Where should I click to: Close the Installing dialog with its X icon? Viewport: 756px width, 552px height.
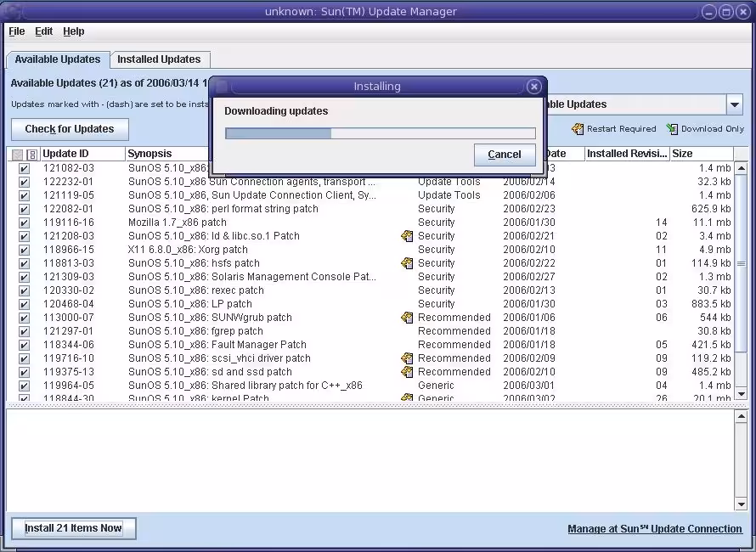click(x=533, y=87)
